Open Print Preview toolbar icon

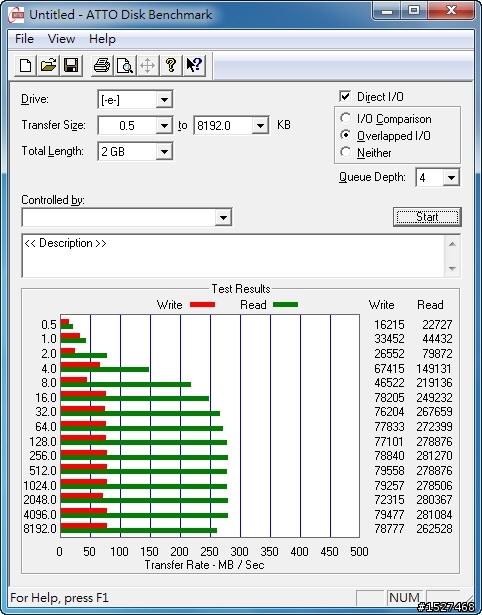[125, 65]
